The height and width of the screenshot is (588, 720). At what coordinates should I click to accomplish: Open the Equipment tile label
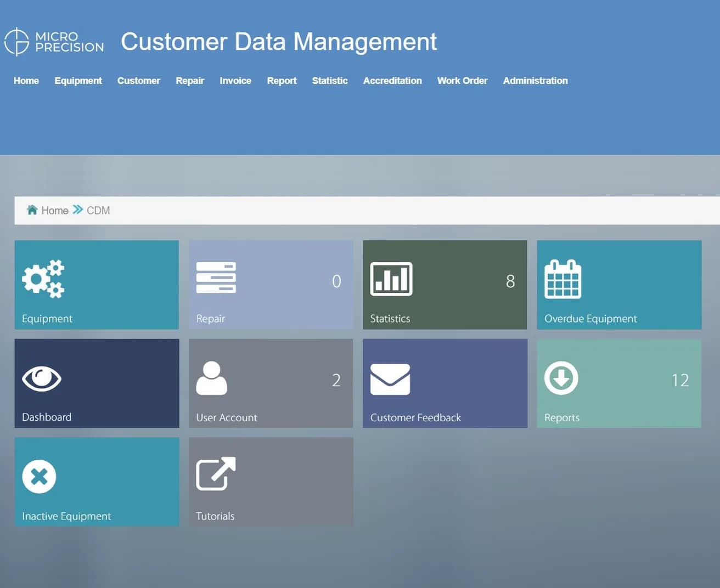[x=47, y=319]
